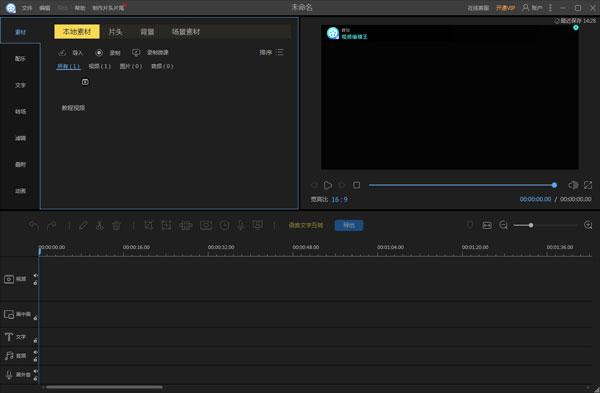The image size is (600, 393).
Task: Open the 文字 sidebar section
Action: [20, 85]
